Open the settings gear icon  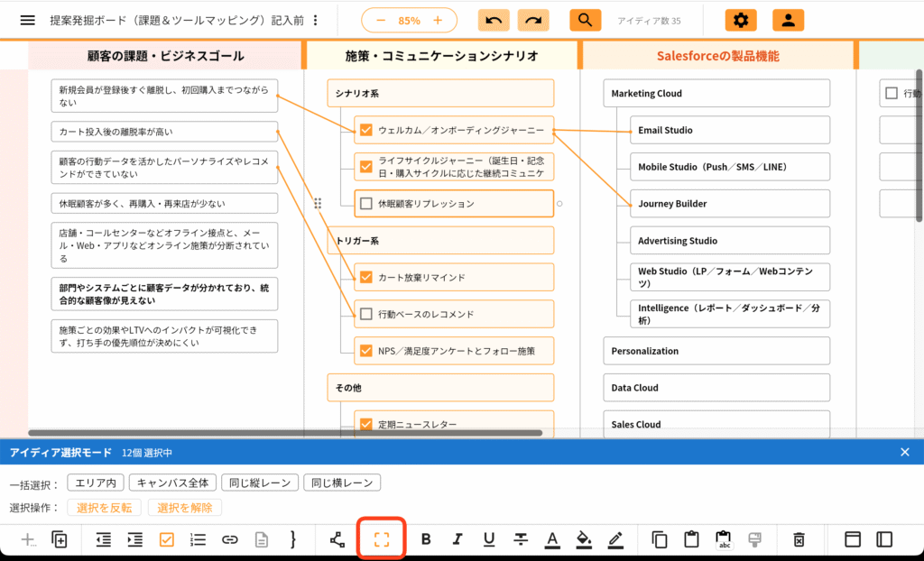click(742, 18)
